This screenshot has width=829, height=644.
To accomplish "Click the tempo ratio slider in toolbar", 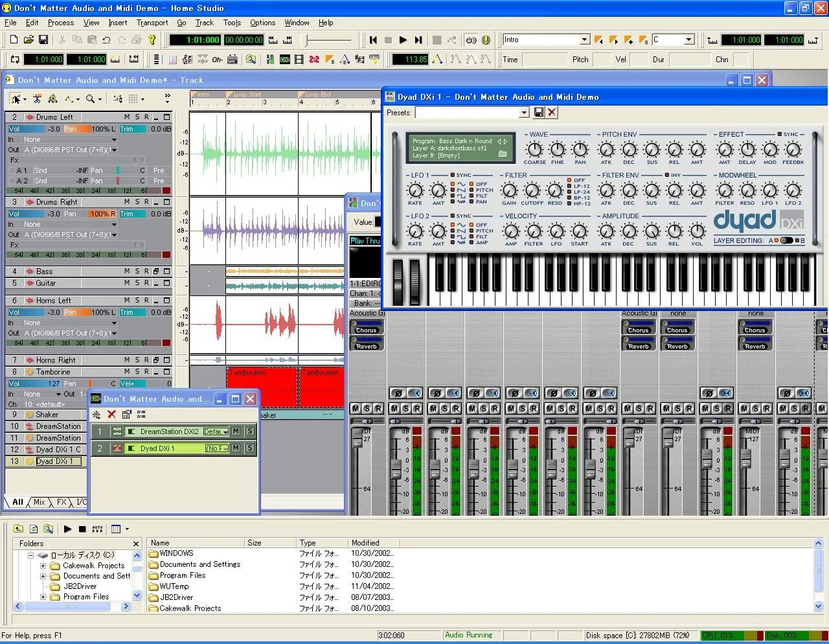I will click(x=329, y=40).
